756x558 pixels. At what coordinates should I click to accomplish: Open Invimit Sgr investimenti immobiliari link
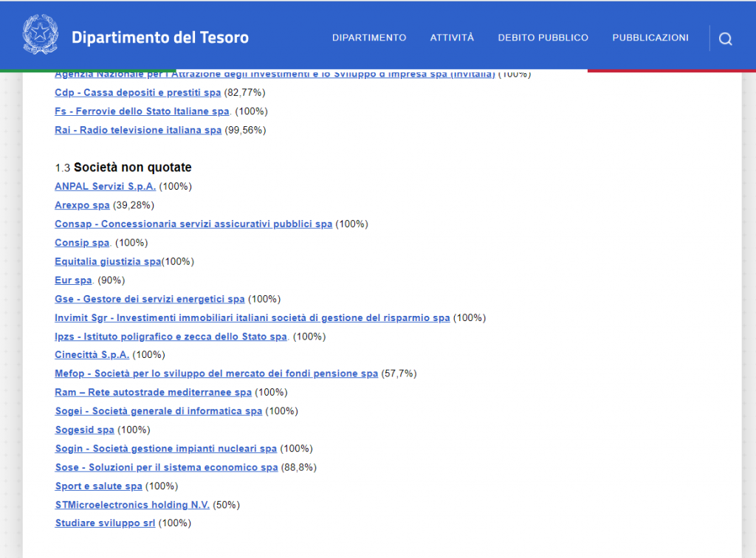coord(252,318)
